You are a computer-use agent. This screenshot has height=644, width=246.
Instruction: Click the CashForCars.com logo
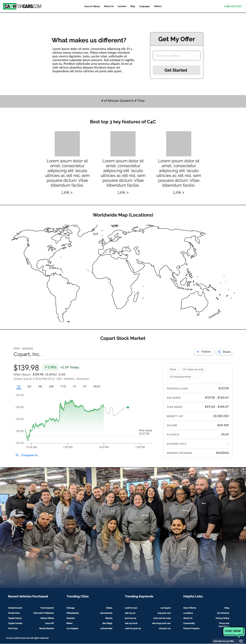click(22, 6)
